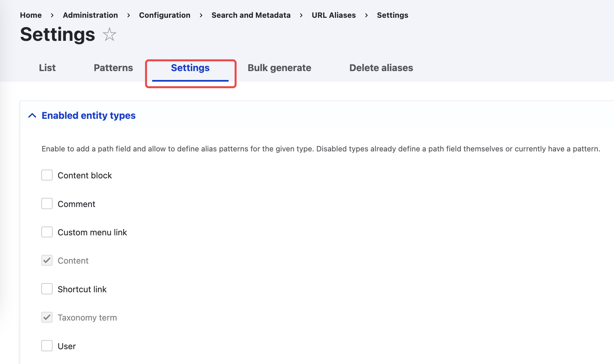The width and height of the screenshot is (614, 364).
Task: Open the Patterns tab
Action: point(113,68)
